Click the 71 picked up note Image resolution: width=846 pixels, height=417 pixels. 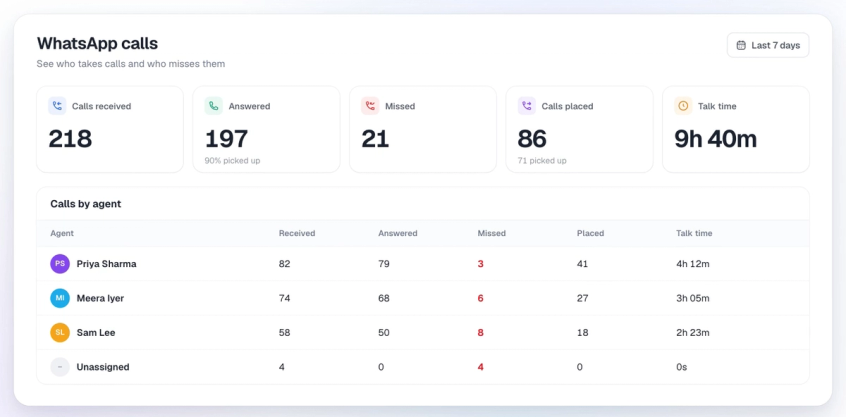(542, 161)
